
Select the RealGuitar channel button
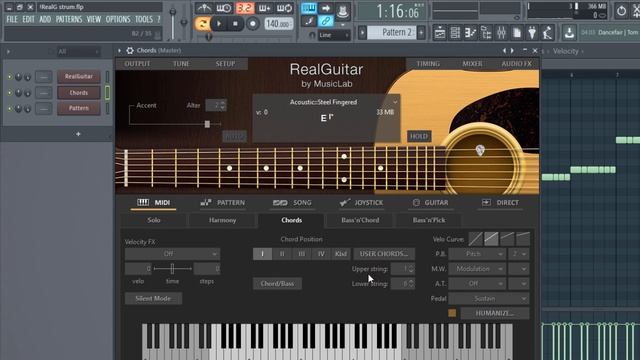pos(79,76)
